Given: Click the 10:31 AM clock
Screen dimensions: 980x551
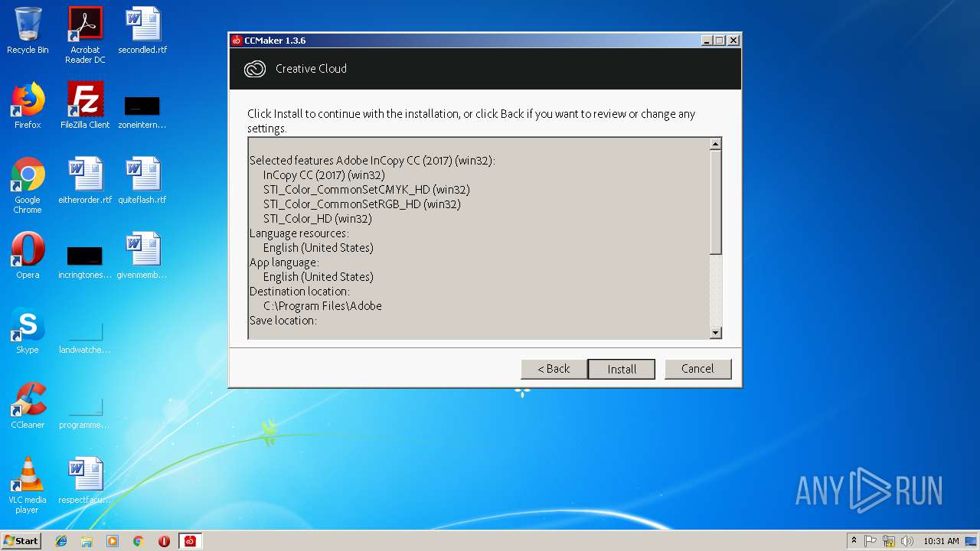Looking at the screenshot, I should coord(941,541).
